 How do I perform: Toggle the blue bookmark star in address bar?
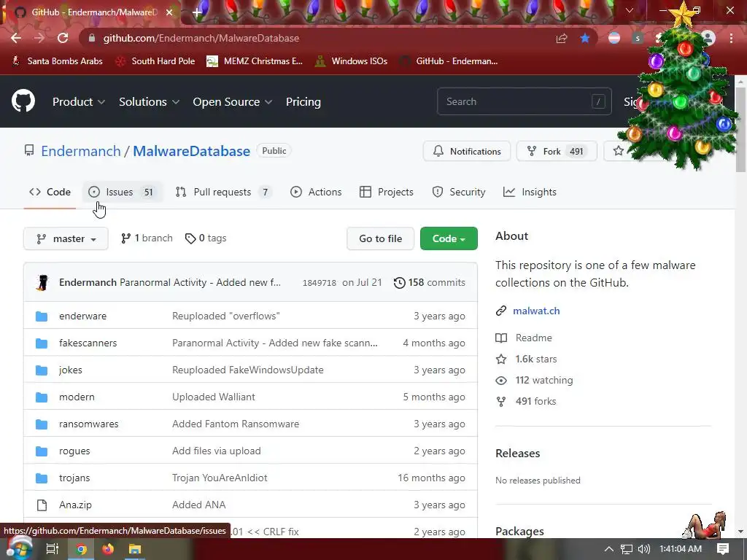(x=585, y=38)
